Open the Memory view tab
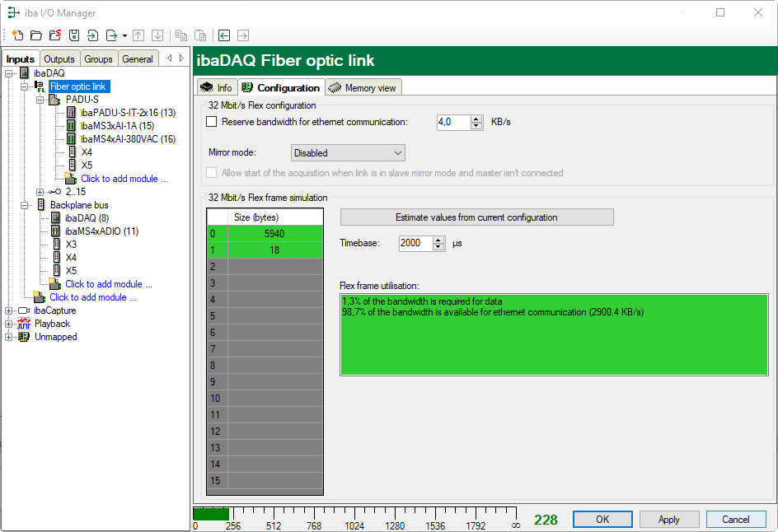Viewport: 778px width, 532px height. tap(363, 88)
